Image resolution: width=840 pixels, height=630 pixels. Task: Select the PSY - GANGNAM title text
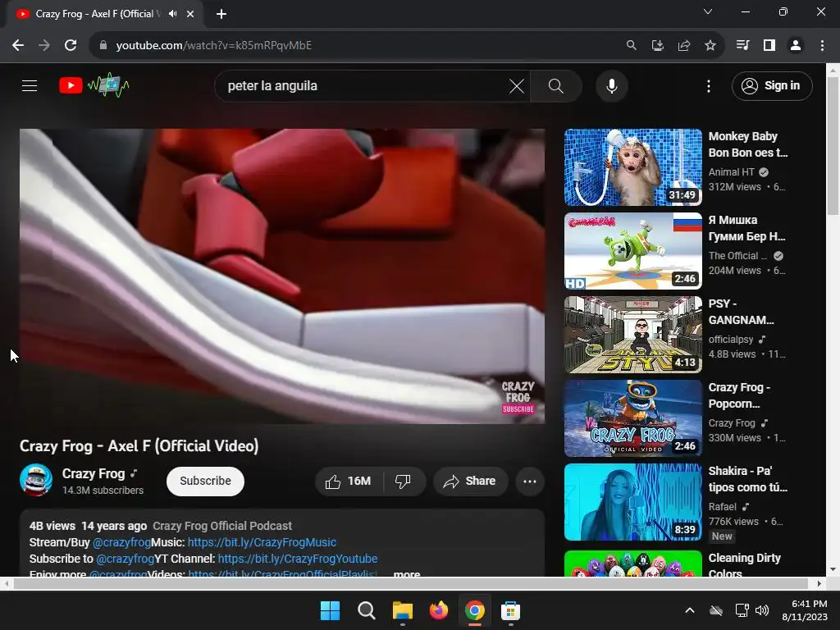pos(741,312)
